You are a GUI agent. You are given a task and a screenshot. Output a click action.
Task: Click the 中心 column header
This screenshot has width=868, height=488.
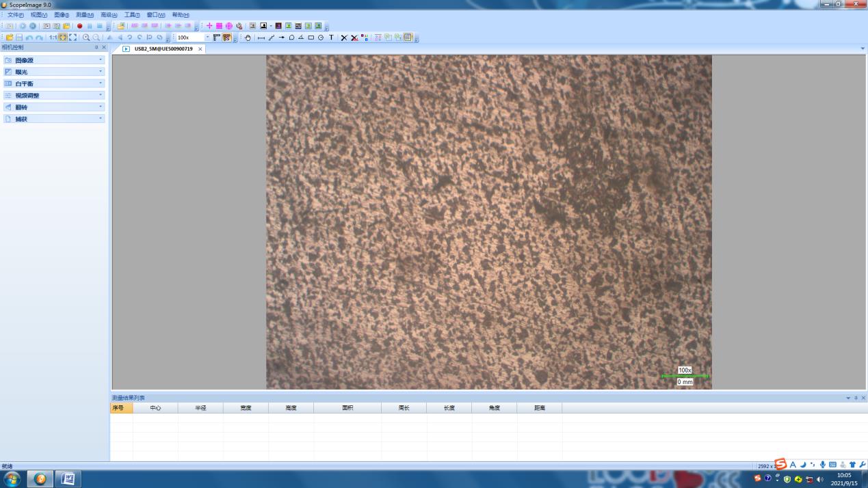155,408
